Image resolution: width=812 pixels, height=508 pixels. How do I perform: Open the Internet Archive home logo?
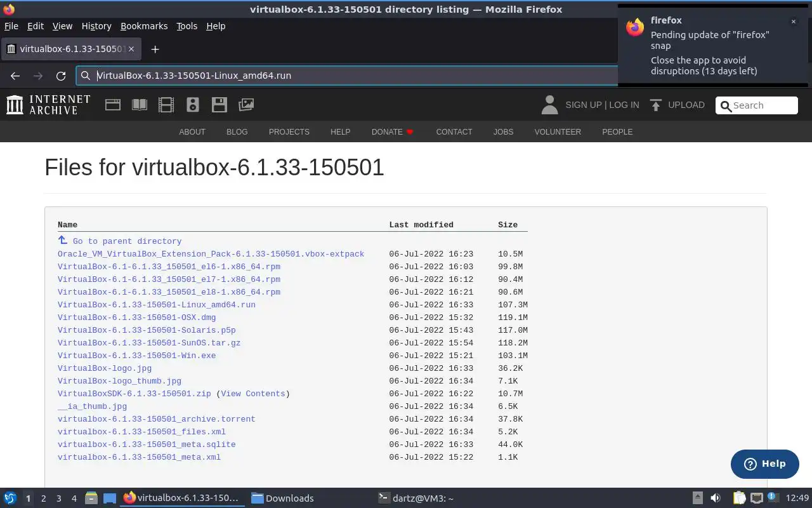click(x=48, y=105)
